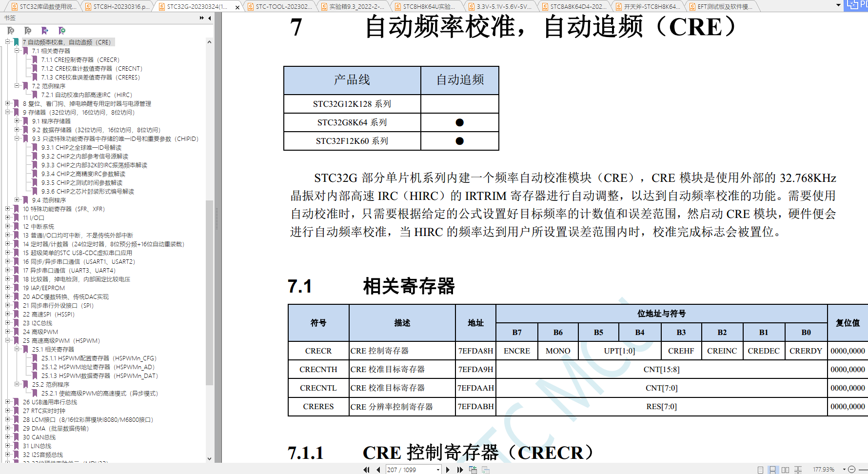
Task: Click the CRERES symbol cell
Action: (318, 406)
